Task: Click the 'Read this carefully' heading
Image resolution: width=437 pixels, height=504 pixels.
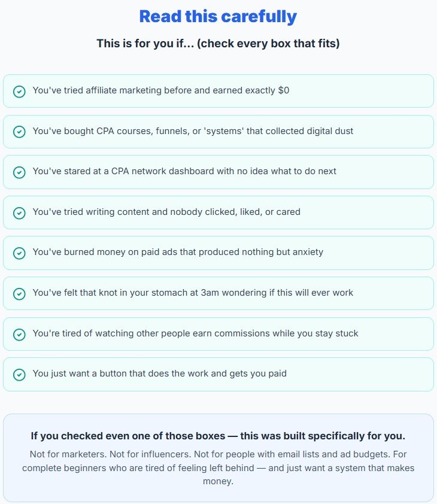Action: (x=218, y=16)
